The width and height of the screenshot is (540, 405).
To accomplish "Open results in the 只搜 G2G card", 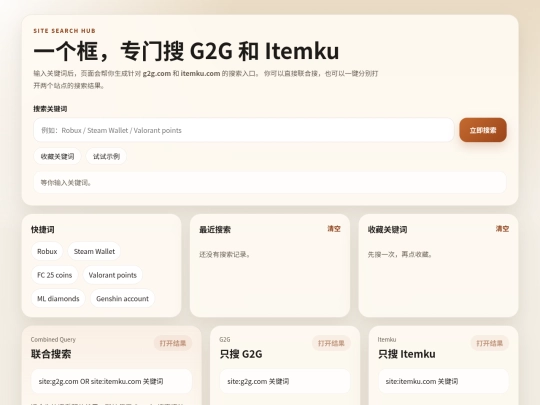I will pos(331,343).
